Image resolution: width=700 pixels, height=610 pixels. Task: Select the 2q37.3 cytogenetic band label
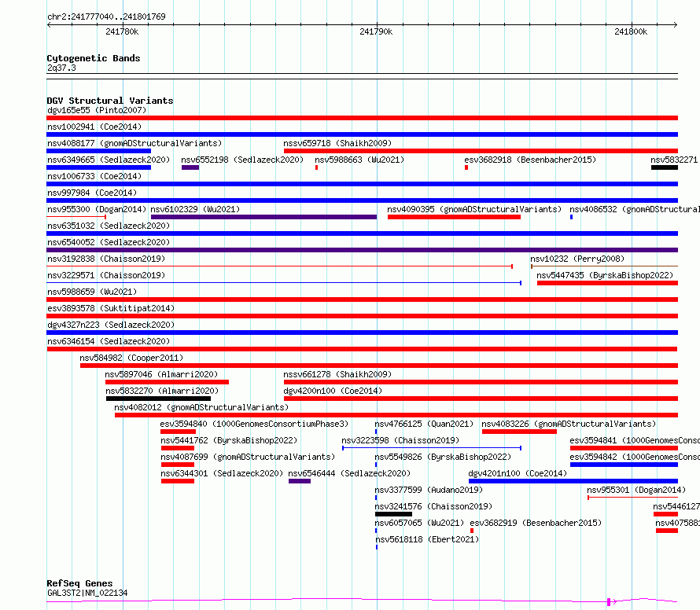[x=61, y=68]
